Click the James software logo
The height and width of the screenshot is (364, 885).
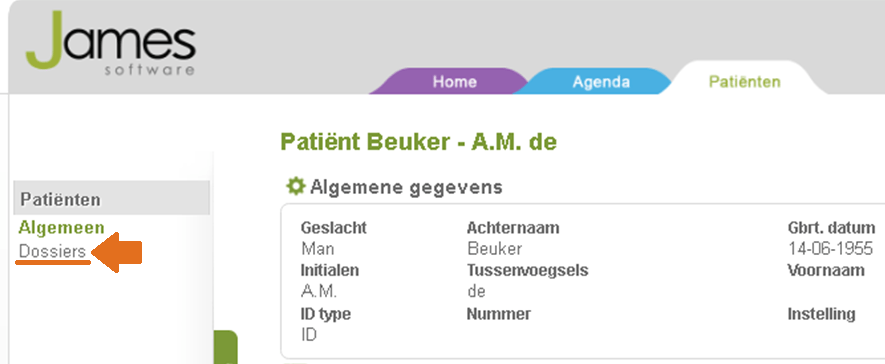tap(111, 44)
